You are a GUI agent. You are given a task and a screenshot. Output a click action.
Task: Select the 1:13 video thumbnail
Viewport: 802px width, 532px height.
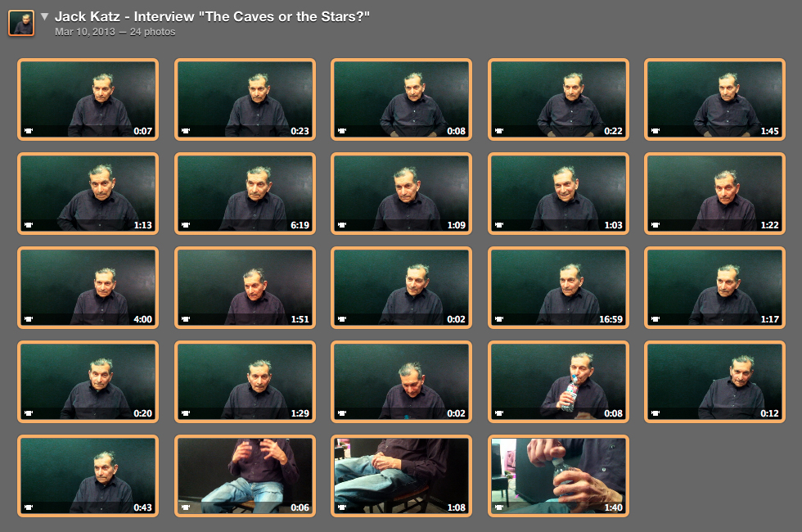point(88,193)
